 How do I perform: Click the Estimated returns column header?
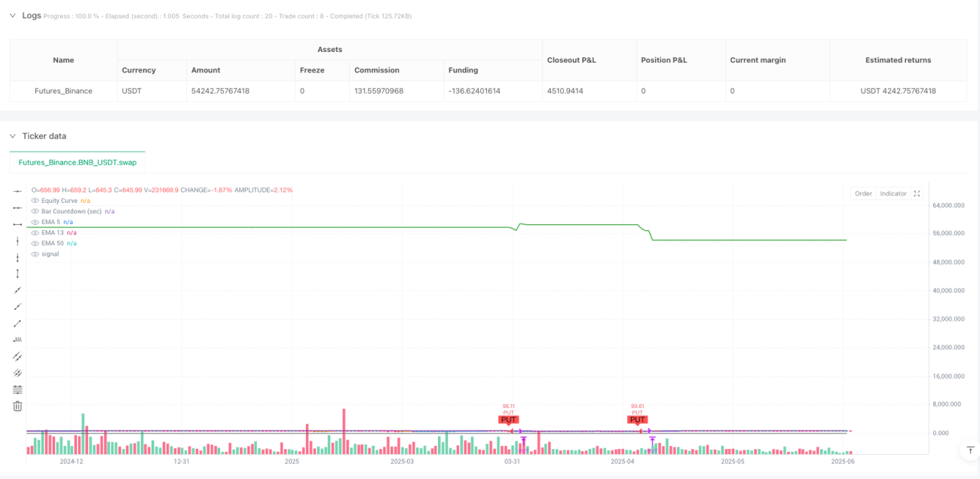898,60
